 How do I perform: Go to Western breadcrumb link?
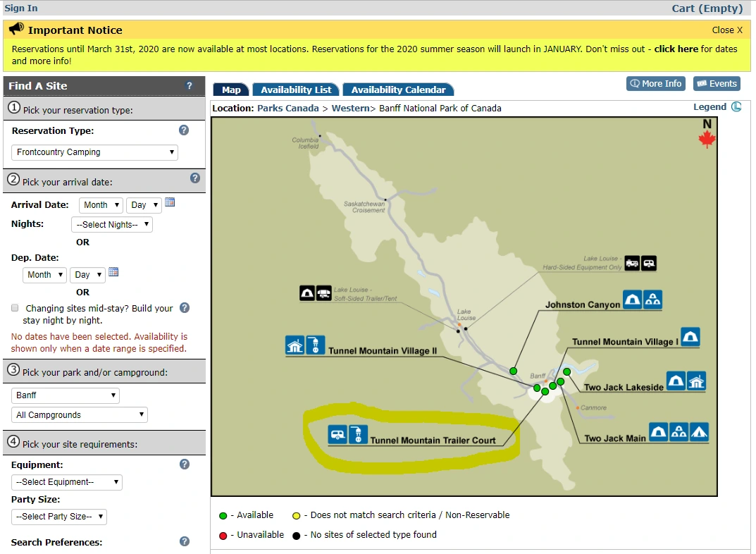[350, 108]
